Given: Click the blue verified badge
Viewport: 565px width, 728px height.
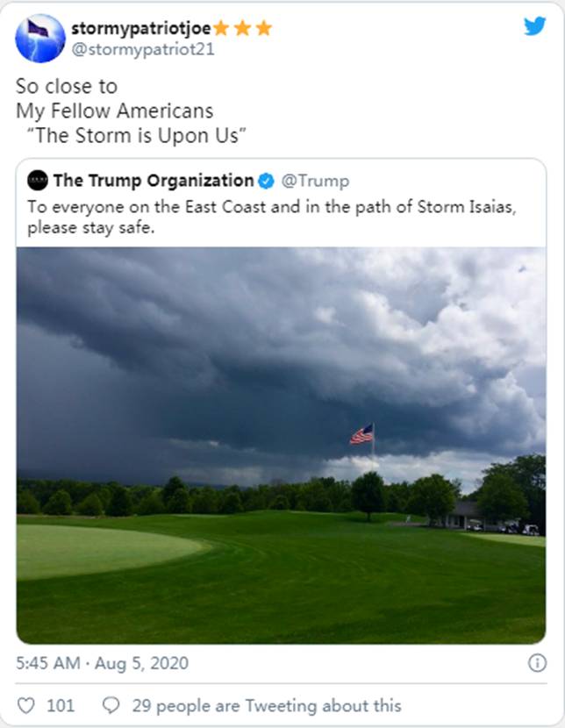Looking at the screenshot, I should [x=266, y=181].
